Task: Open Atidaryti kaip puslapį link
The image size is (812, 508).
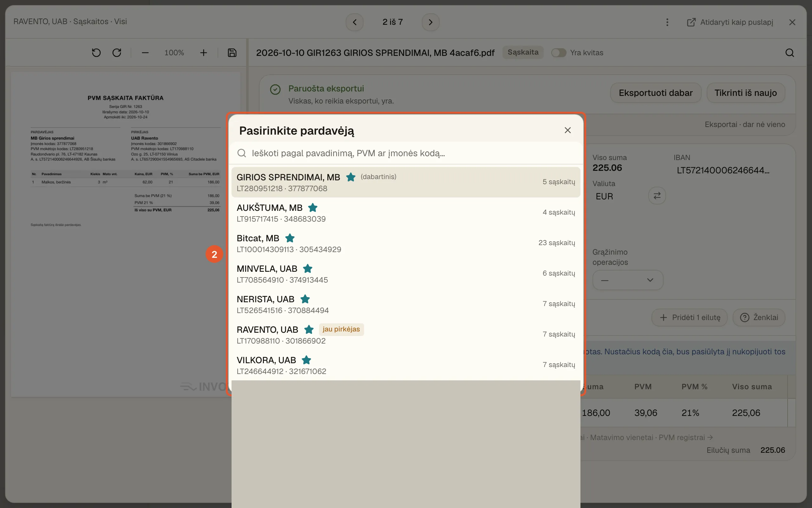Action: click(730, 22)
